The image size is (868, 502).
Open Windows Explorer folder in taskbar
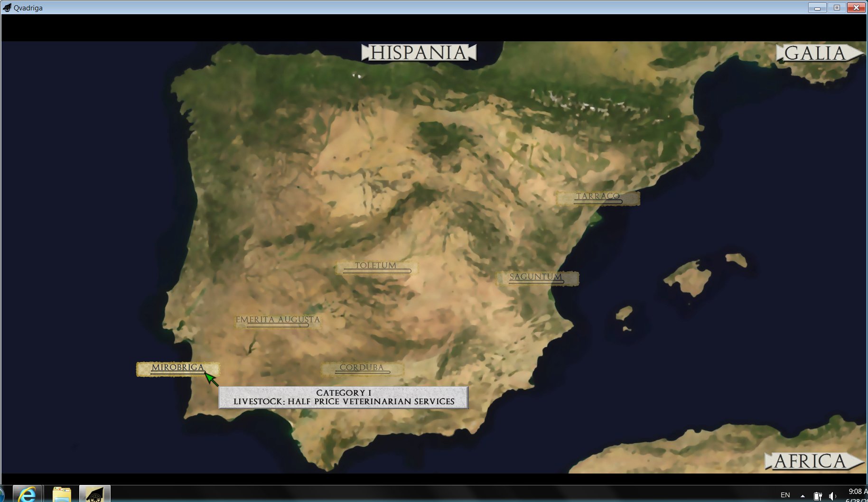coord(61,494)
